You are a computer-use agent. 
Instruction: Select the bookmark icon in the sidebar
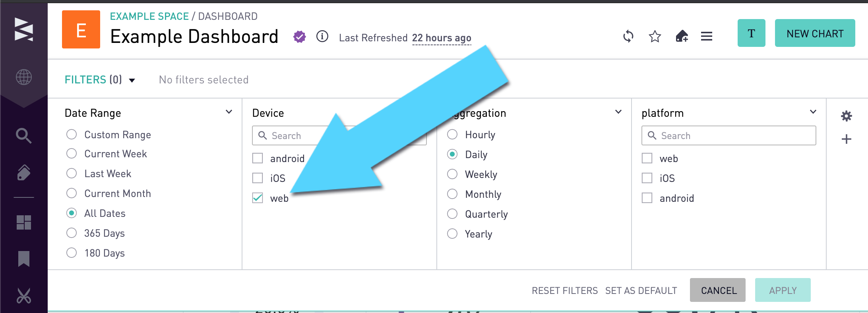point(24,259)
